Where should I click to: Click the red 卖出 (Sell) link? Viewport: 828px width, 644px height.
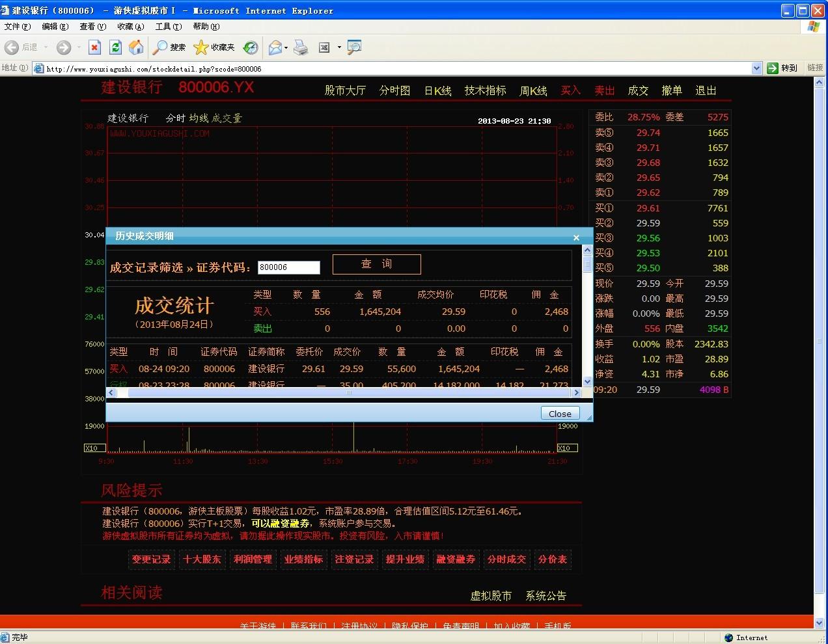605,90
